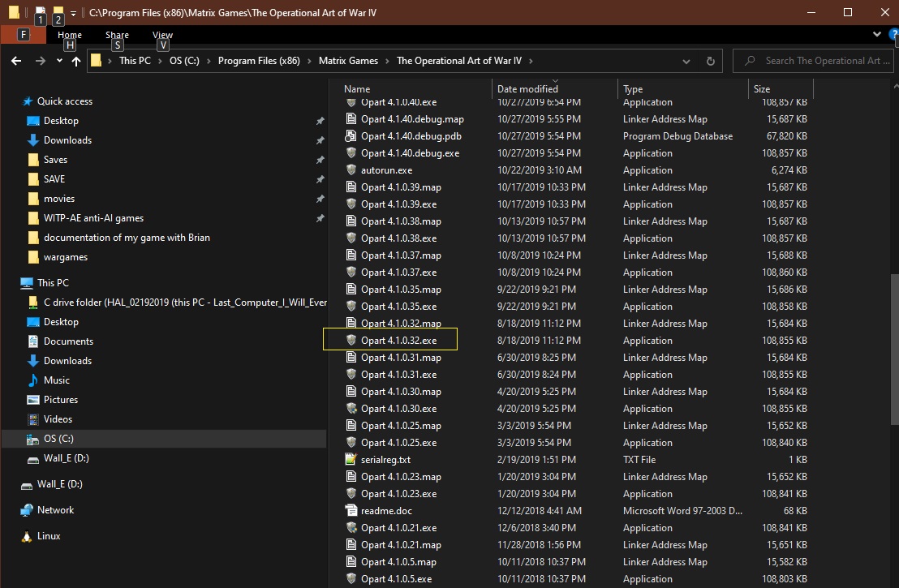This screenshot has width=899, height=588.
Task: Open the Home ribbon tab
Action: pyautogui.click(x=70, y=35)
